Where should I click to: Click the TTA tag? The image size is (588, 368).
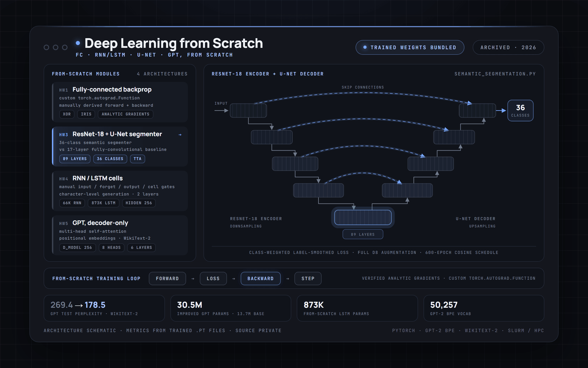pyautogui.click(x=138, y=159)
